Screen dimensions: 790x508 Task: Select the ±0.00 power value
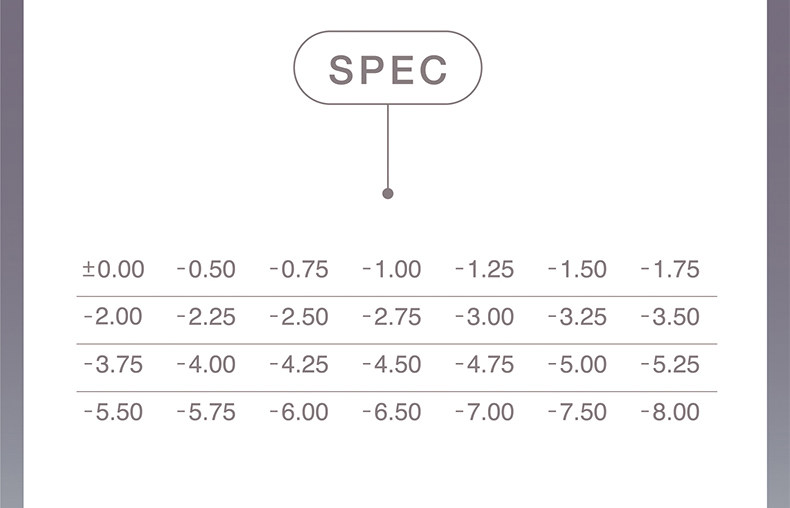[x=113, y=270]
